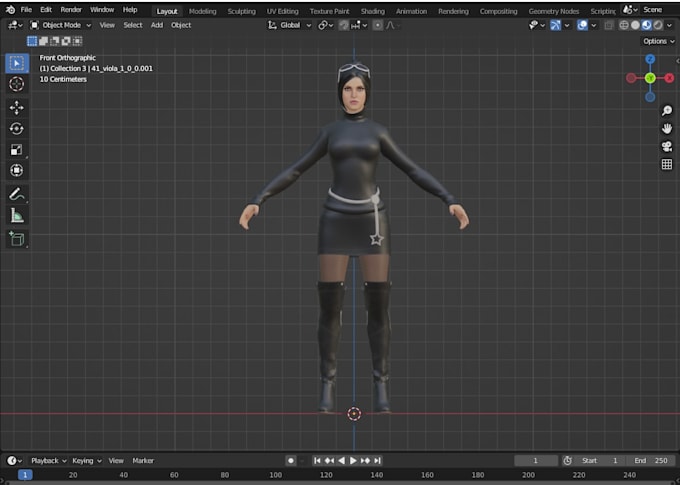The image size is (680, 485).
Task: Jump to the first frame
Action: coord(317,461)
